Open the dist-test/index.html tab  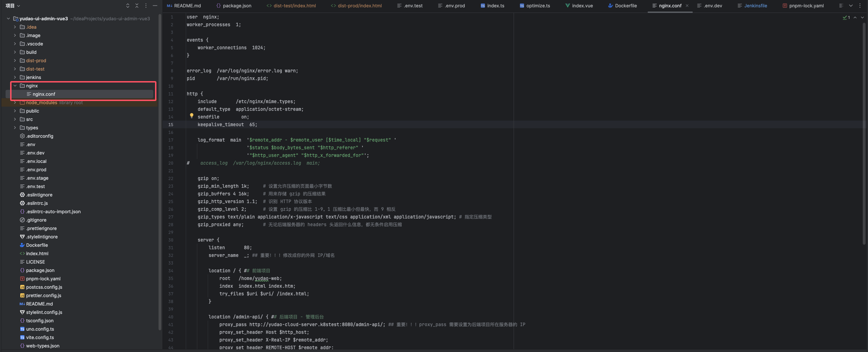pyautogui.click(x=291, y=6)
